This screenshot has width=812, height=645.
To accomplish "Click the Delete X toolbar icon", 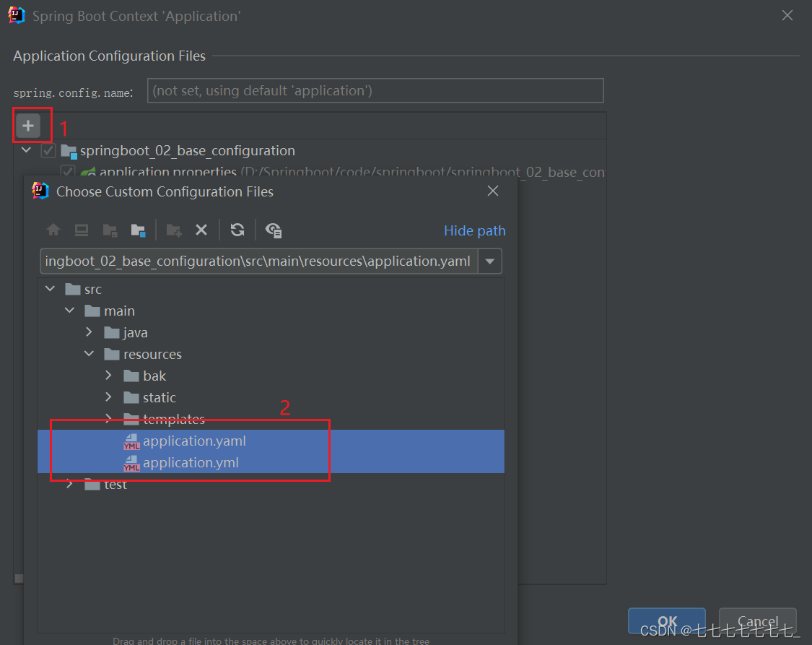I will (201, 230).
